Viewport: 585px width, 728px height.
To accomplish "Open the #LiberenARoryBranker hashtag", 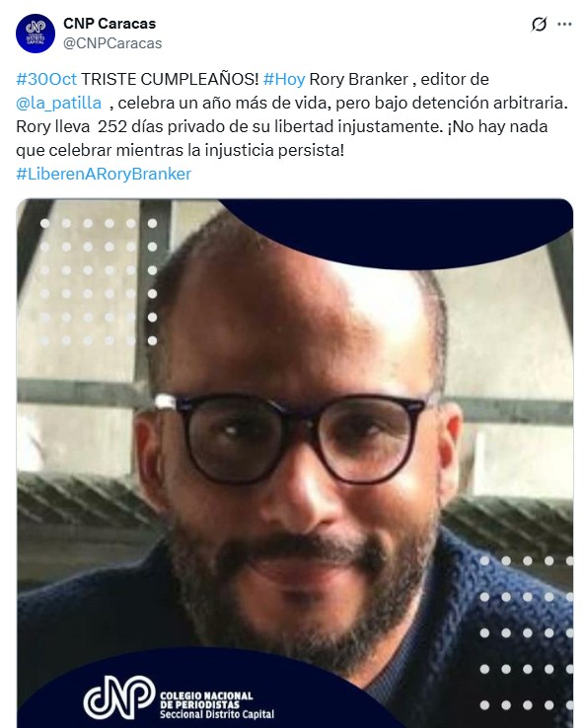I will 104,174.
